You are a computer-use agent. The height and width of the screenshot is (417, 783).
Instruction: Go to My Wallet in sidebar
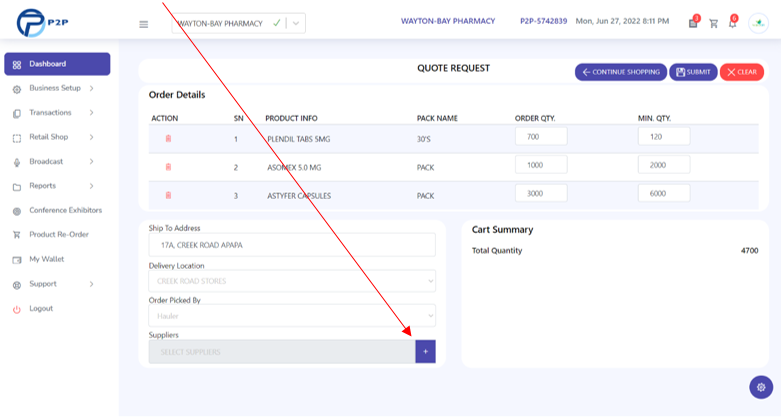(x=46, y=259)
